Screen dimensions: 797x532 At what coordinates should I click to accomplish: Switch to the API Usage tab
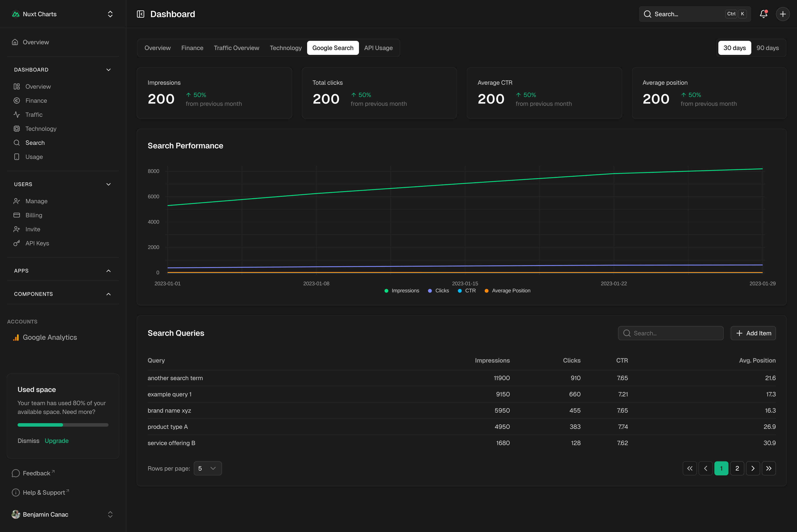click(378, 48)
